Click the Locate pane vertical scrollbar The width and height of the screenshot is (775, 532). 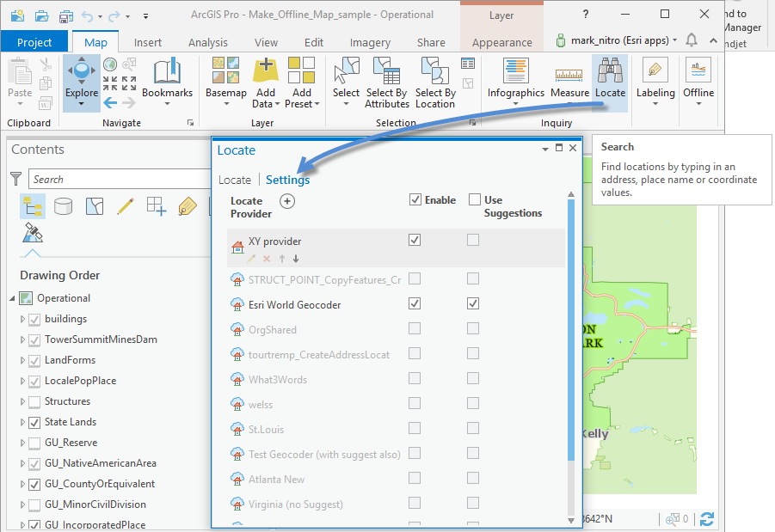click(x=571, y=329)
